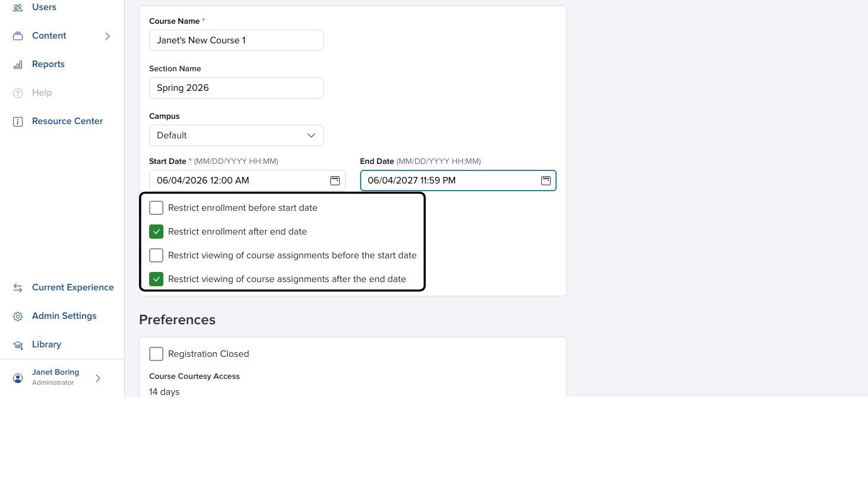
Task: Click the Janet Boring profile avatar icon
Action: (18, 378)
